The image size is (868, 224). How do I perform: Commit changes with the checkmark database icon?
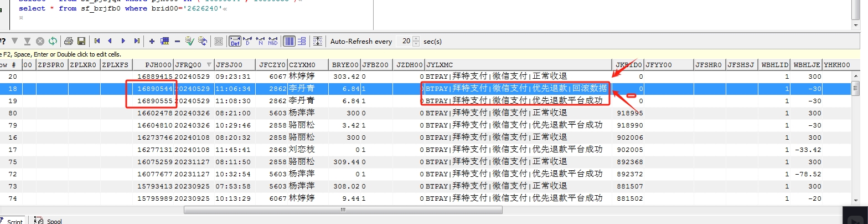(x=190, y=41)
